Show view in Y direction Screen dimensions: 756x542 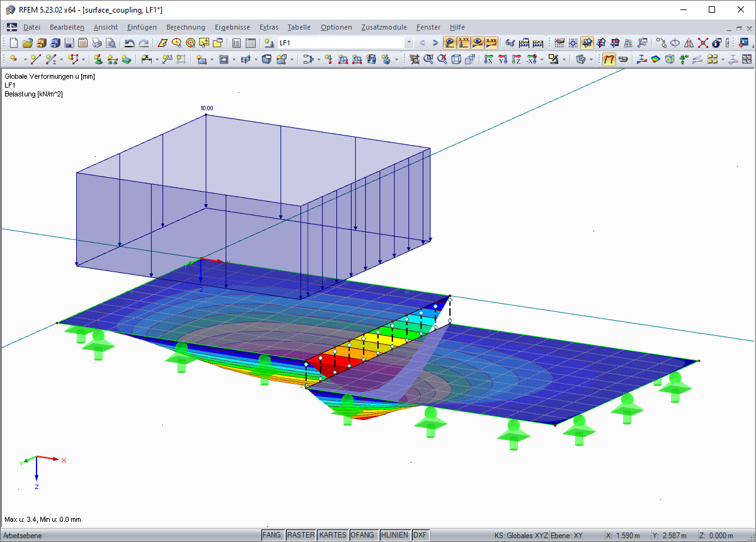(x=502, y=59)
